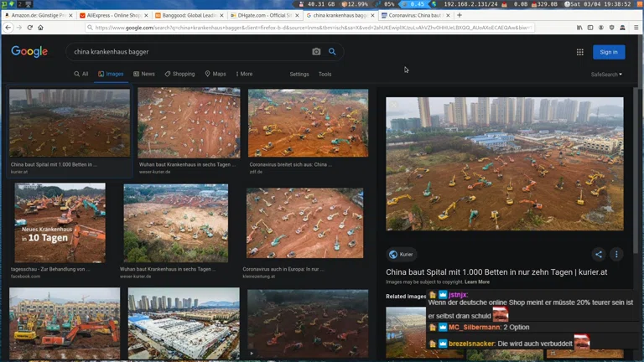The width and height of the screenshot is (644, 362).
Task: Click the Sign in button
Action: point(609,52)
